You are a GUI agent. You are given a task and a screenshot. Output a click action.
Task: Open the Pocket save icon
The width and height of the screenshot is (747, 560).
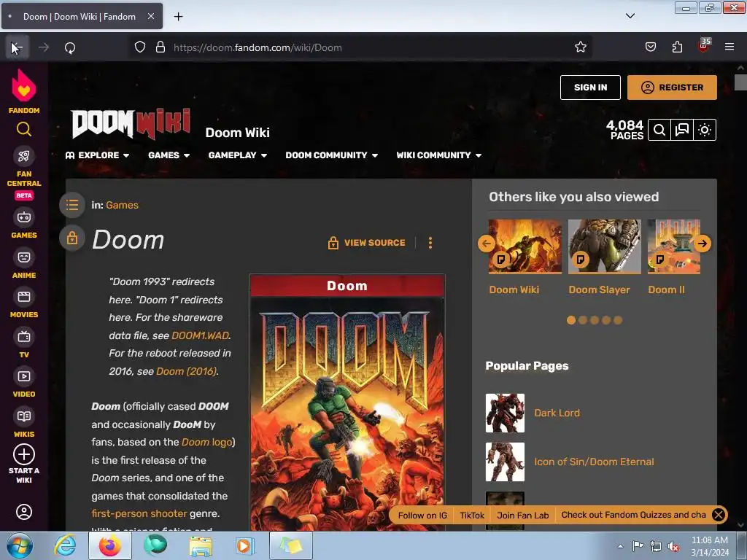(650, 47)
